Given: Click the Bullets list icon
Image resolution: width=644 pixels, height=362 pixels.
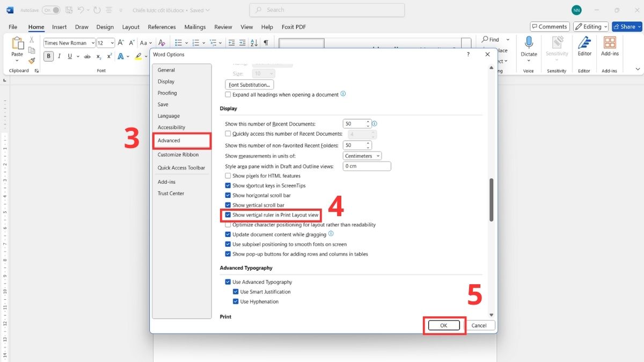Looking at the screenshot, I should pos(179,43).
